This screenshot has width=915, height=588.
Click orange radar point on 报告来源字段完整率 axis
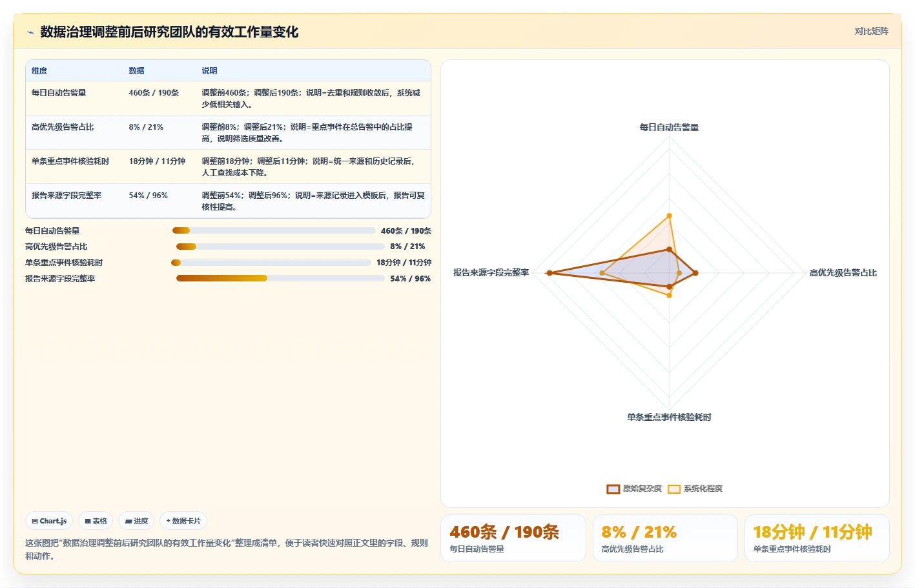pos(602,273)
